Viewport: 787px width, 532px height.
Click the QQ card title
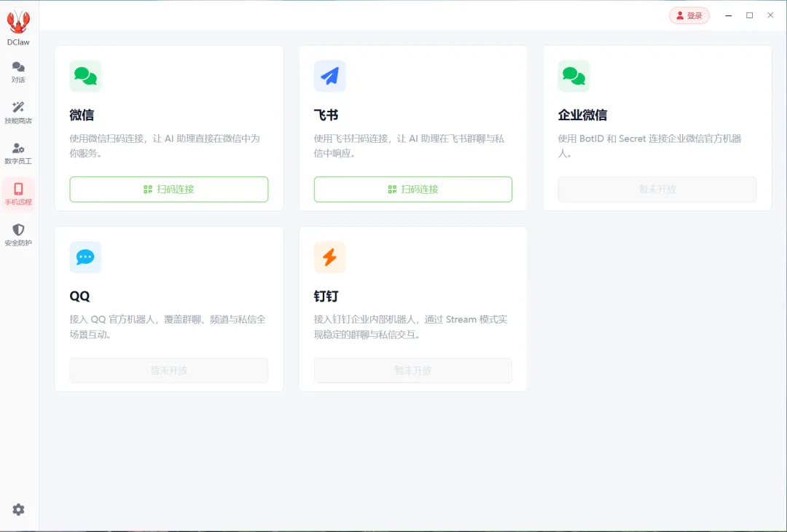tap(79, 296)
